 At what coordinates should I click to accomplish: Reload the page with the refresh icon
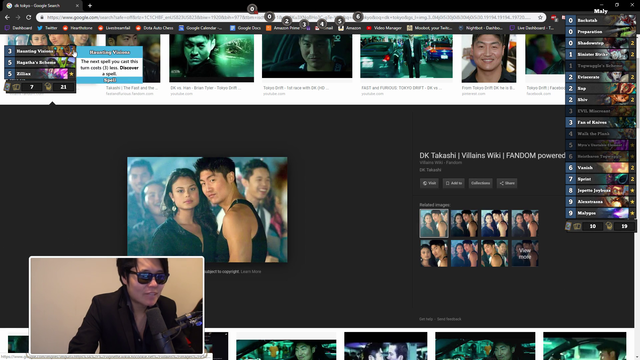(x=29, y=18)
